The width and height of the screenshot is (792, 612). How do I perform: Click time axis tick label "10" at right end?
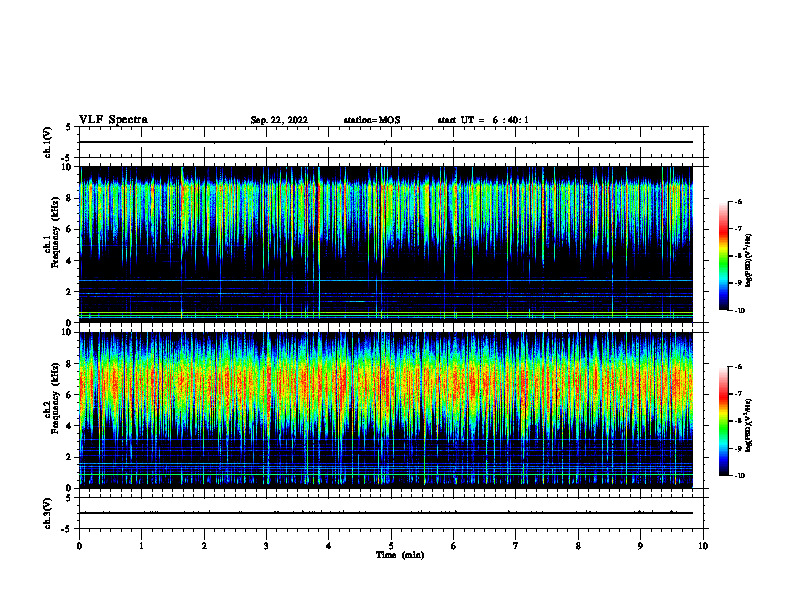[x=703, y=546]
